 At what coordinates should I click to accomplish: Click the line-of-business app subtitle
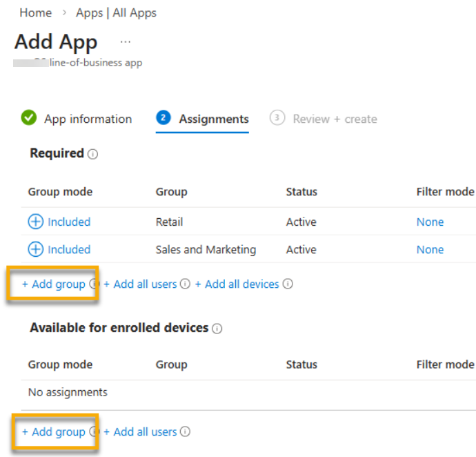click(x=96, y=63)
